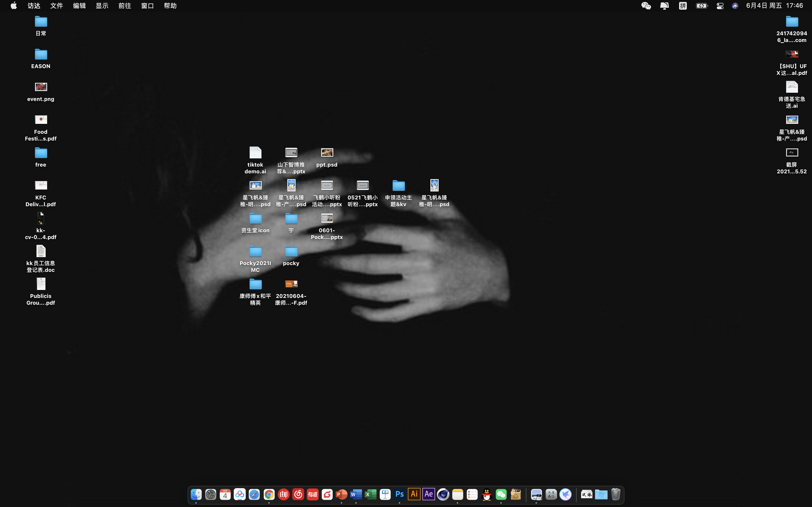Select the 资生堂 icon folder

pyautogui.click(x=255, y=219)
